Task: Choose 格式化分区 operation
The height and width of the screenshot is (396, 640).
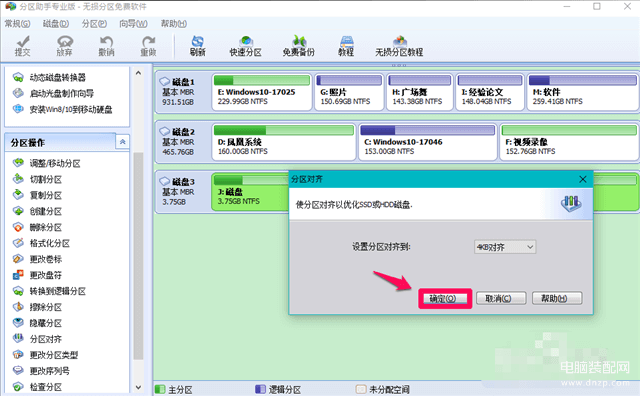Action: (41, 243)
